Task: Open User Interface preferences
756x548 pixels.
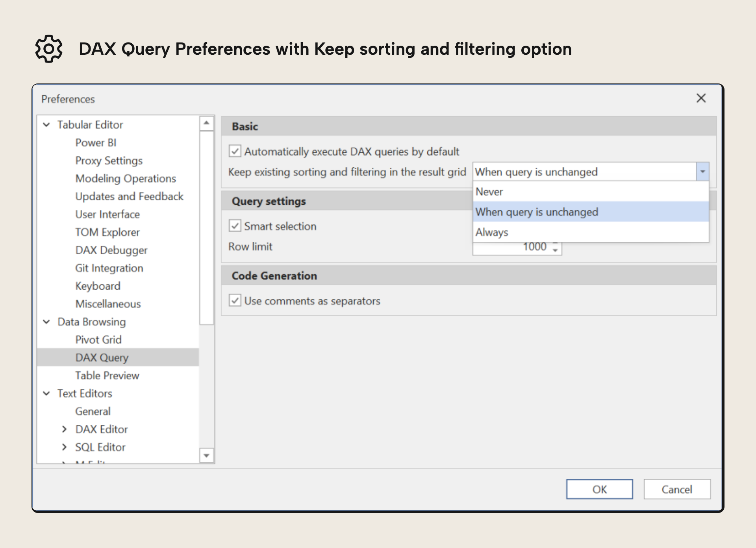Action: tap(107, 214)
